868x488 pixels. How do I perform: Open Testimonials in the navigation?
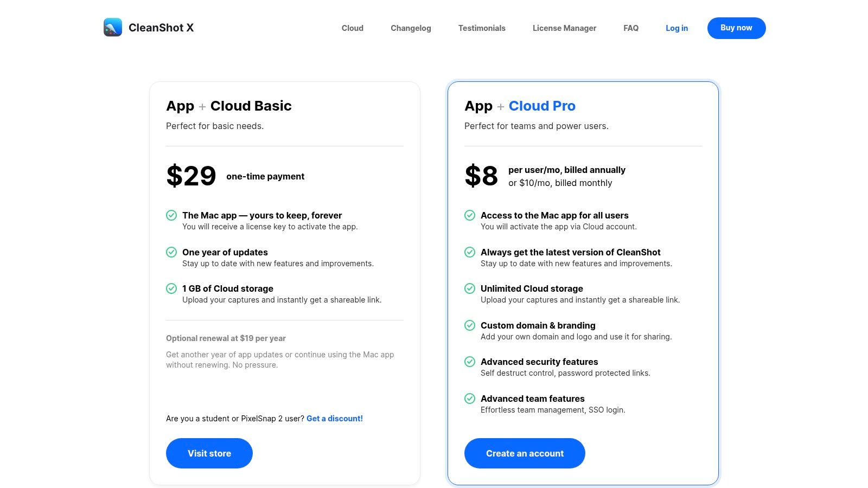482,28
